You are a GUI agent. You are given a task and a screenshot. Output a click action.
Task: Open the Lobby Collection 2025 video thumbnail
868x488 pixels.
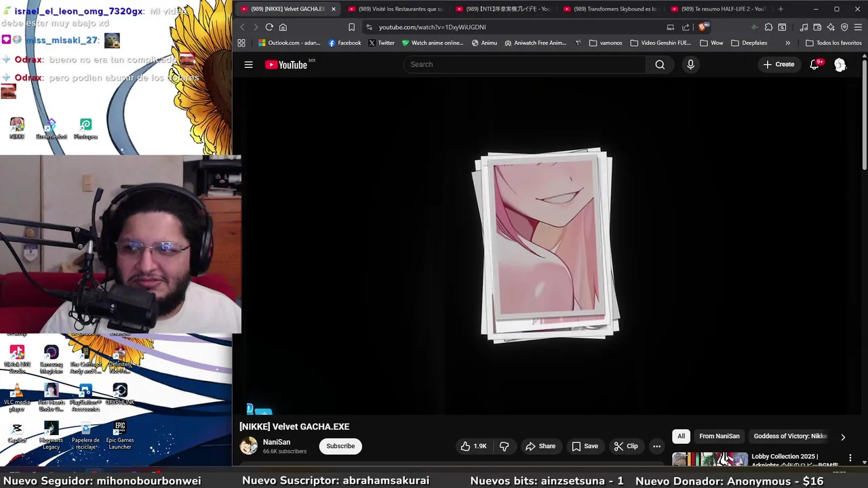tap(710, 460)
